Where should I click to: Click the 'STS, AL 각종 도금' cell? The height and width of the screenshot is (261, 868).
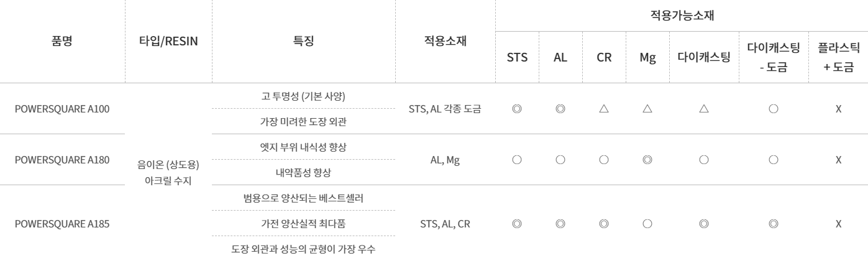445,108
